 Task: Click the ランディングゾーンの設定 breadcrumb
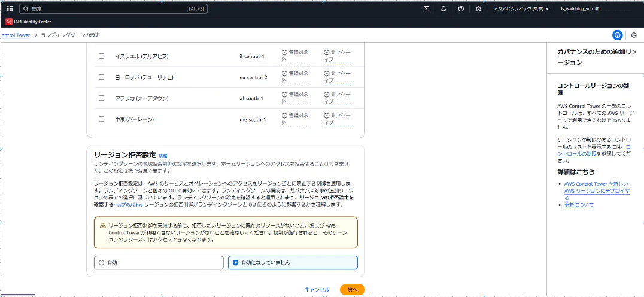pos(71,35)
